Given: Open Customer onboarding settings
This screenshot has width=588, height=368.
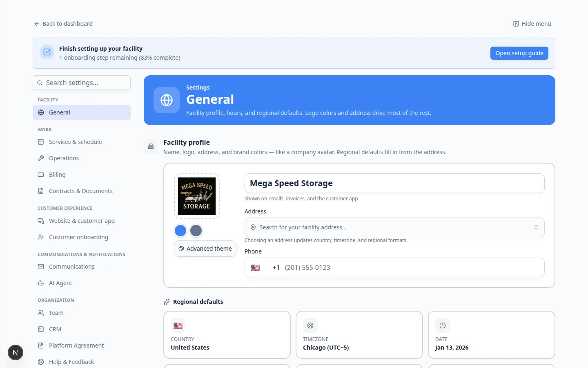Looking at the screenshot, I should (x=82, y=237).
